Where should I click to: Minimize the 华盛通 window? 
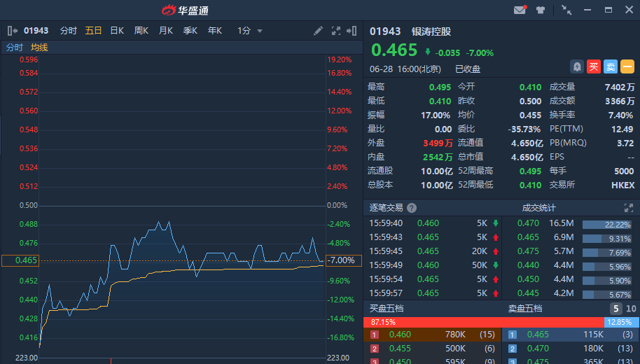coord(587,10)
